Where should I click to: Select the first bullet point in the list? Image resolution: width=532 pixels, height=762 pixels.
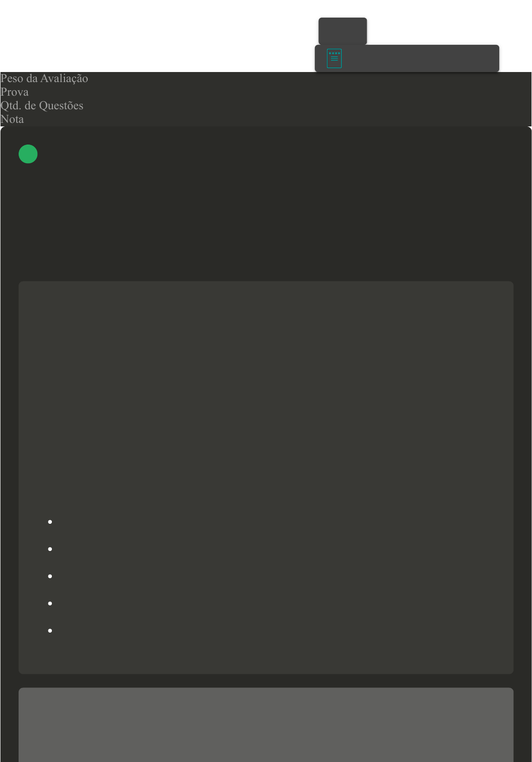(50, 522)
